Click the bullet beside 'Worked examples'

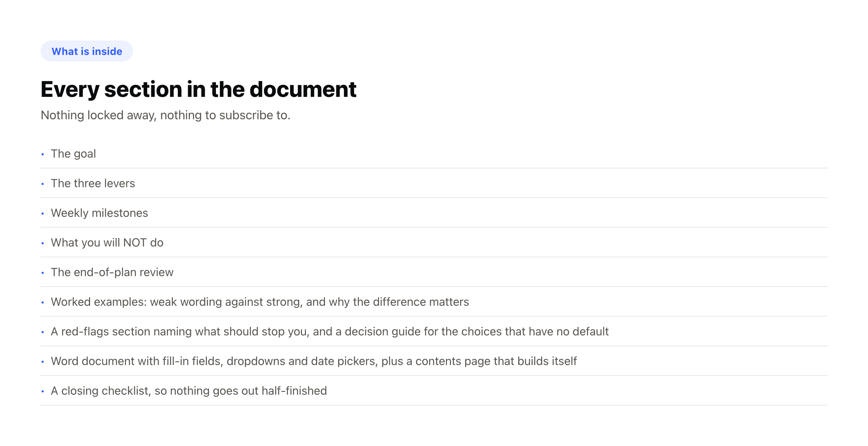tap(43, 303)
